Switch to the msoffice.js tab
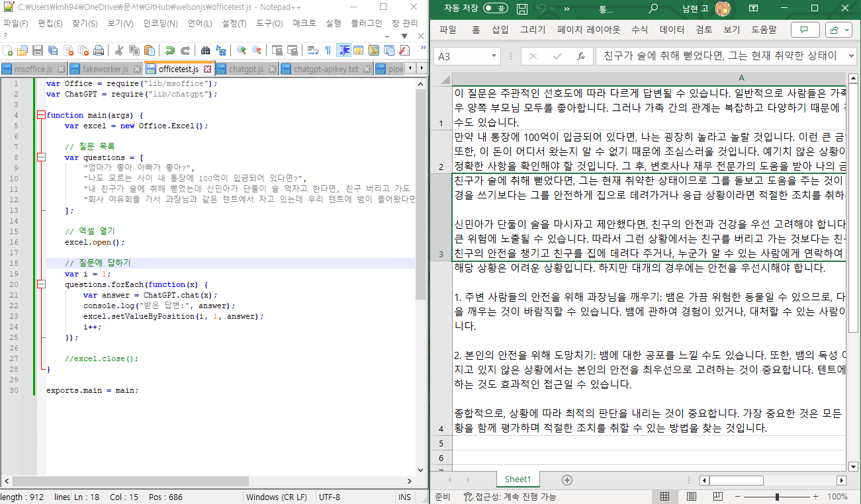Image resolution: width=861 pixels, height=504 pixels. tap(34, 69)
